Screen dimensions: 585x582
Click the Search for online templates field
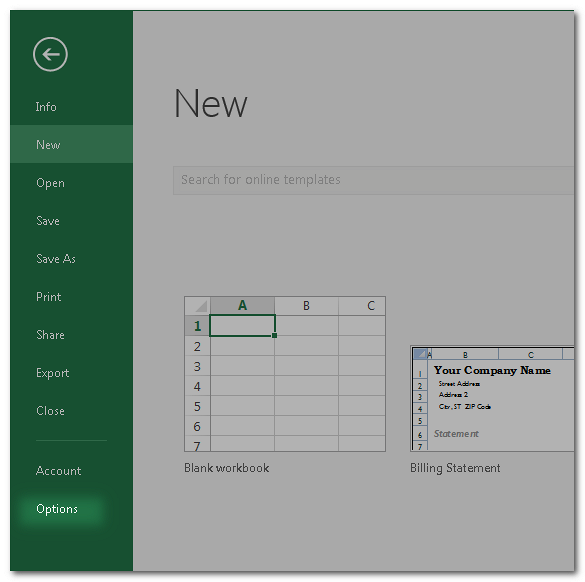(373, 180)
